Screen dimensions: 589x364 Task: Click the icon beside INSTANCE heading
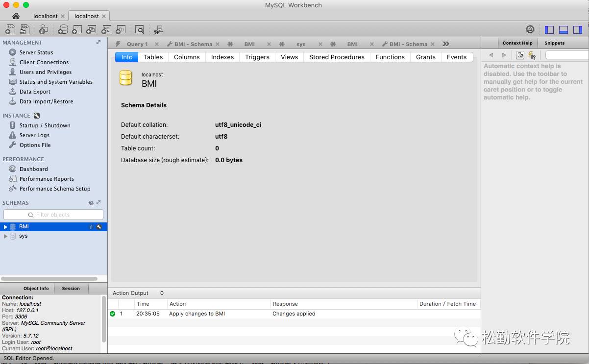tap(37, 116)
